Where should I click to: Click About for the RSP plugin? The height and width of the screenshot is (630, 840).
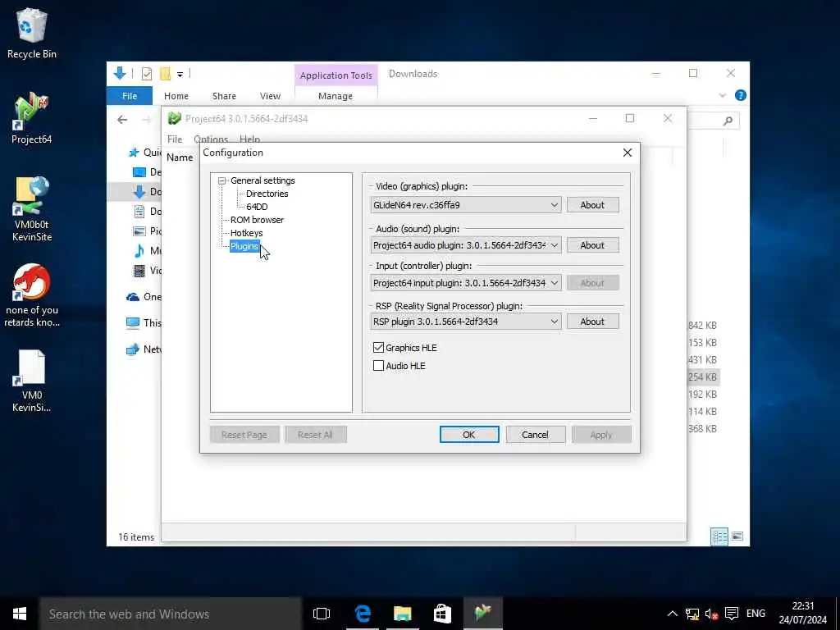pos(592,322)
